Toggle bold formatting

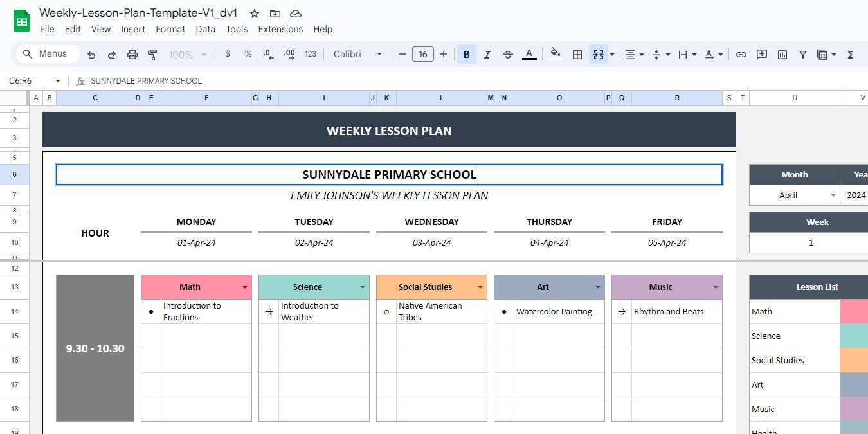[x=466, y=54]
